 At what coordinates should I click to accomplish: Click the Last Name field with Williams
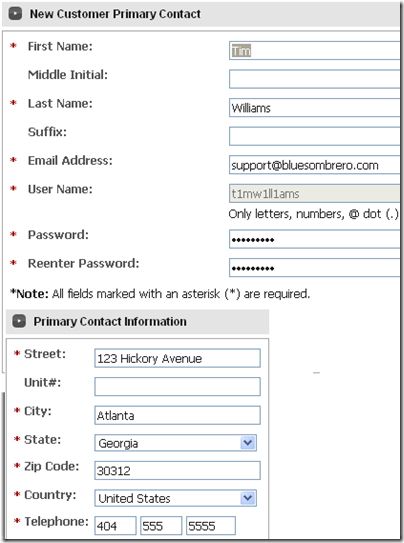click(315, 108)
